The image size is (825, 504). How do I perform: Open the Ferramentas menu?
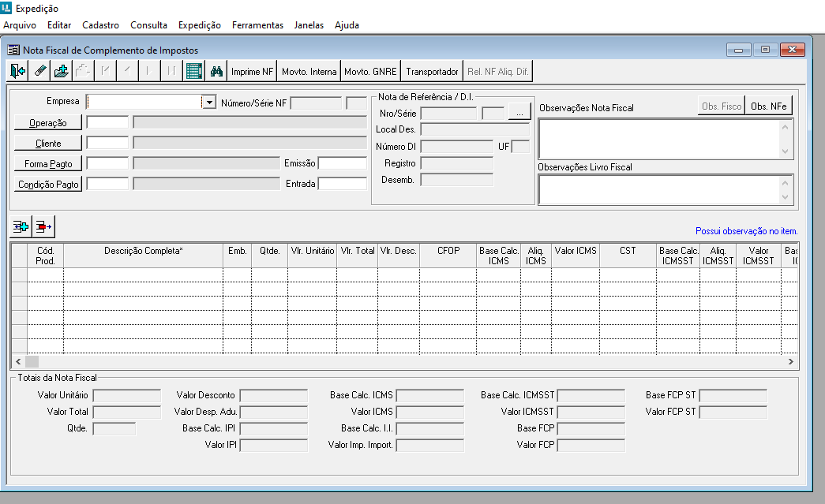(258, 25)
